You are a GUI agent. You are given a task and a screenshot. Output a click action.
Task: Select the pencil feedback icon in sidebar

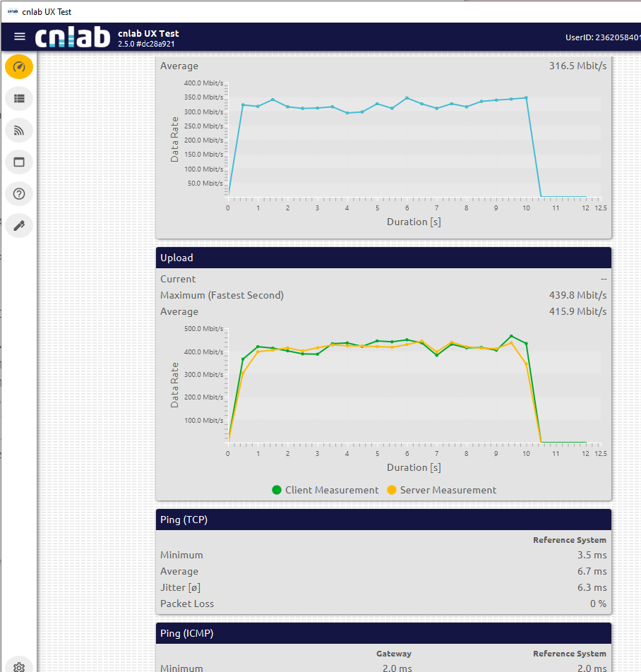tap(19, 226)
